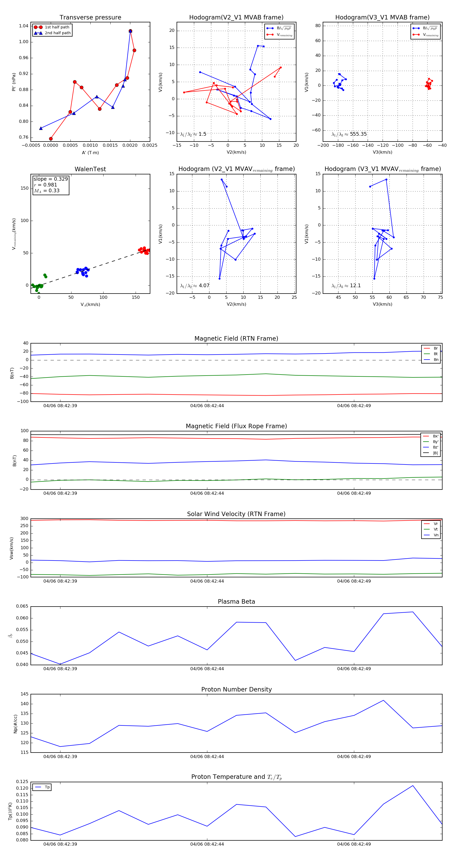Select the "Vr" legend entry
The image size is (473, 868).
click(x=431, y=524)
